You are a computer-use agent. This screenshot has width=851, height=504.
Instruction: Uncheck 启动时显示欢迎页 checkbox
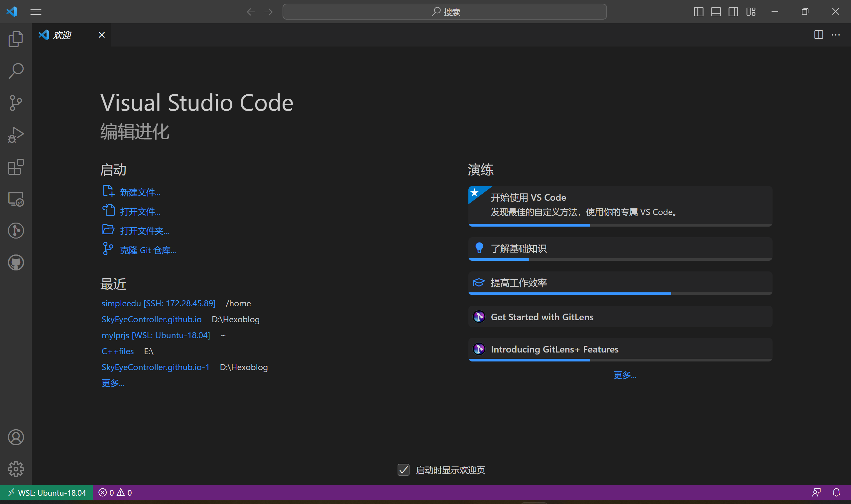coord(403,470)
